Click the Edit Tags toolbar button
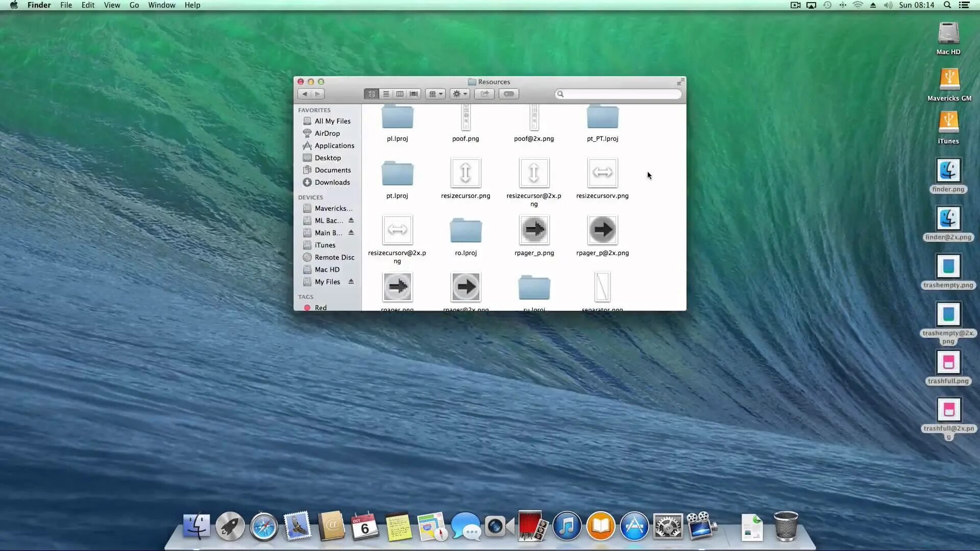 (x=509, y=94)
